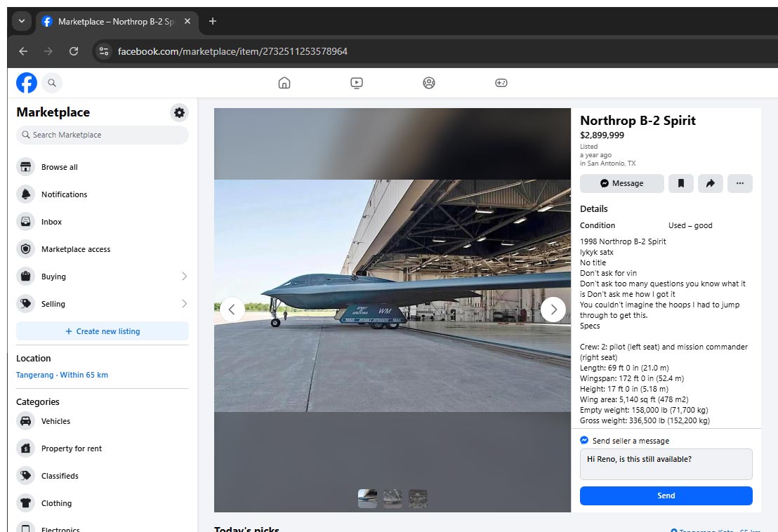
Task: Open more options ellipsis button
Action: click(x=740, y=183)
